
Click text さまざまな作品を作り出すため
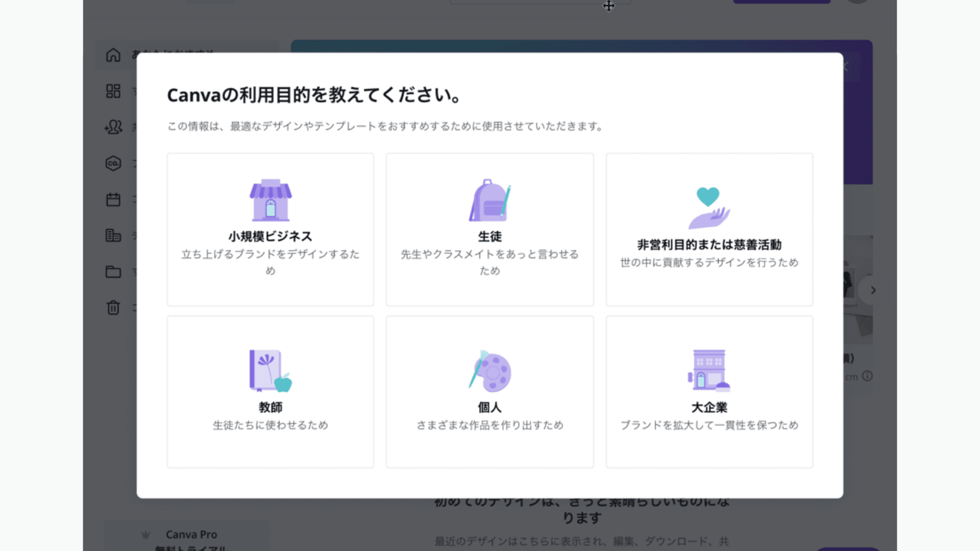[x=490, y=425]
